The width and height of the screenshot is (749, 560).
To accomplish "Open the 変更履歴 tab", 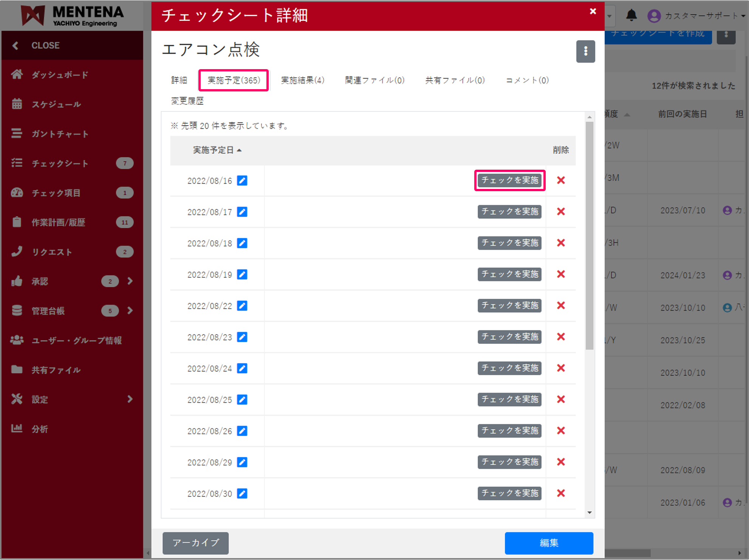I will [187, 101].
